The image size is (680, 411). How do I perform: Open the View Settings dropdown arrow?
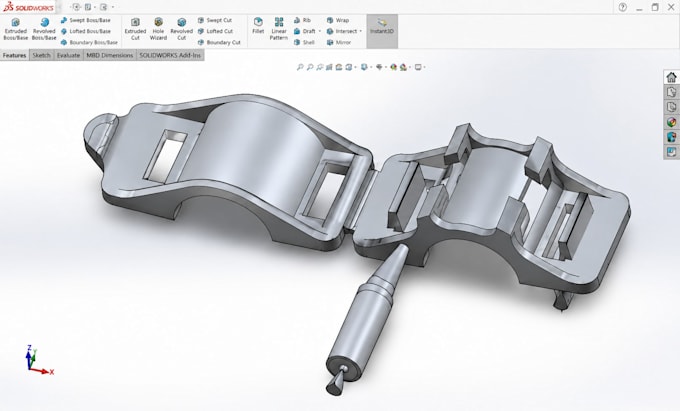tap(425, 67)
